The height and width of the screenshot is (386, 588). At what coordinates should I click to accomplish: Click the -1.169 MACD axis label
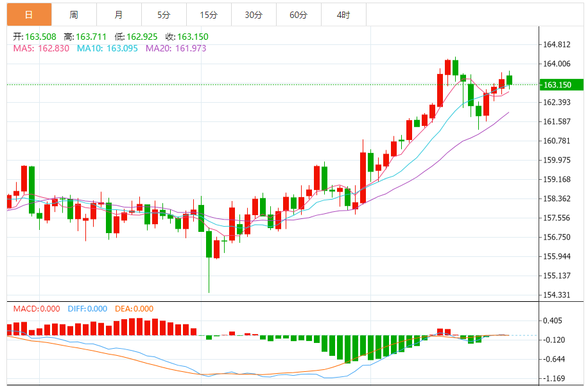coord(554,378)
